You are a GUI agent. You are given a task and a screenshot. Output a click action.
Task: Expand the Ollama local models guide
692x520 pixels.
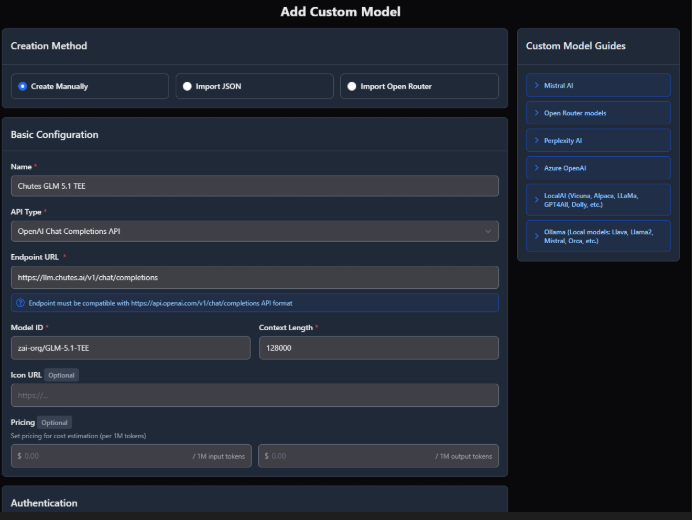598,236
